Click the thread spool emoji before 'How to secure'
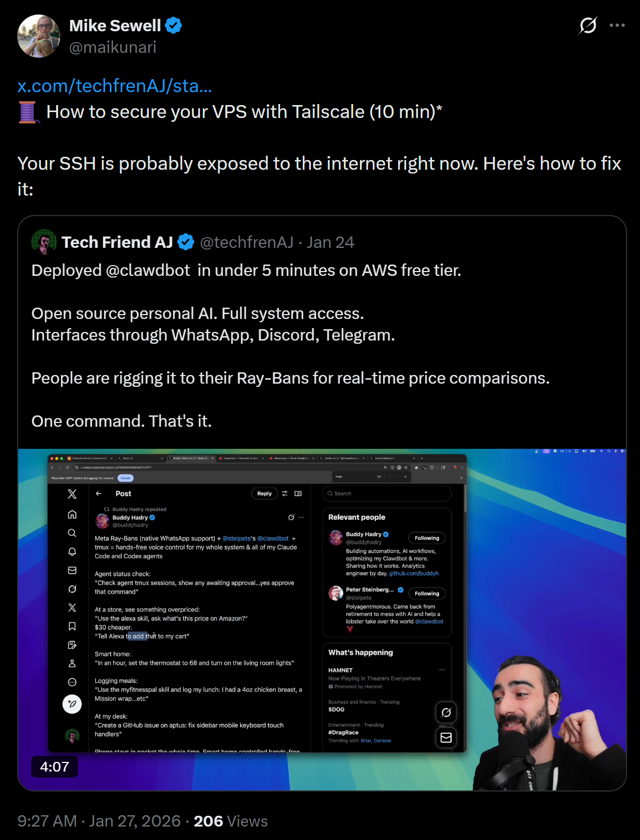 [x=29, y=112]
